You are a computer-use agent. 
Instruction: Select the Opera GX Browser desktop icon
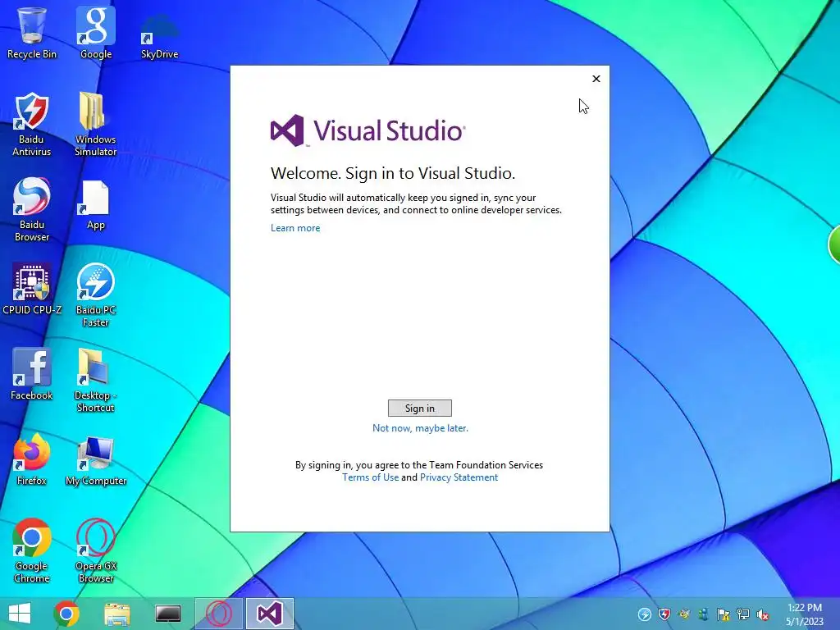click(x=95, y=550)
